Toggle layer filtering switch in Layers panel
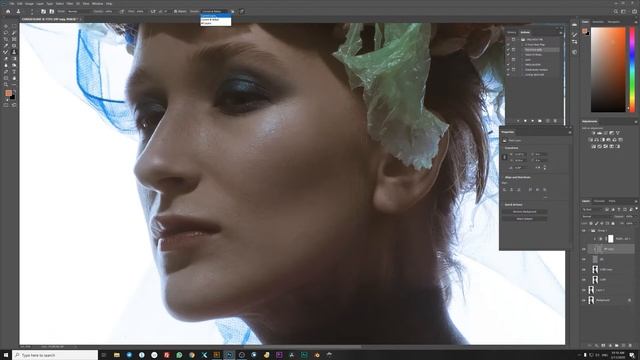The image size is (640, 360). click(636, 209)
